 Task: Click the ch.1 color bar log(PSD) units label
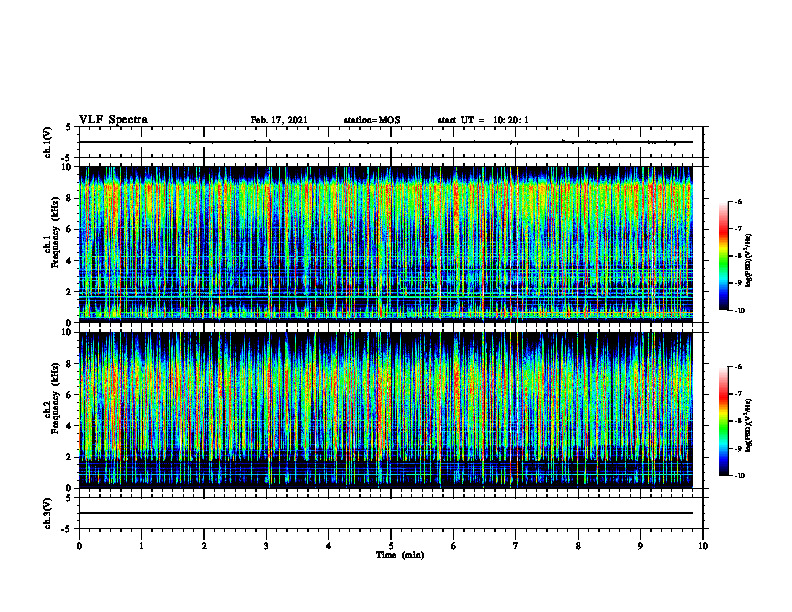750,261
